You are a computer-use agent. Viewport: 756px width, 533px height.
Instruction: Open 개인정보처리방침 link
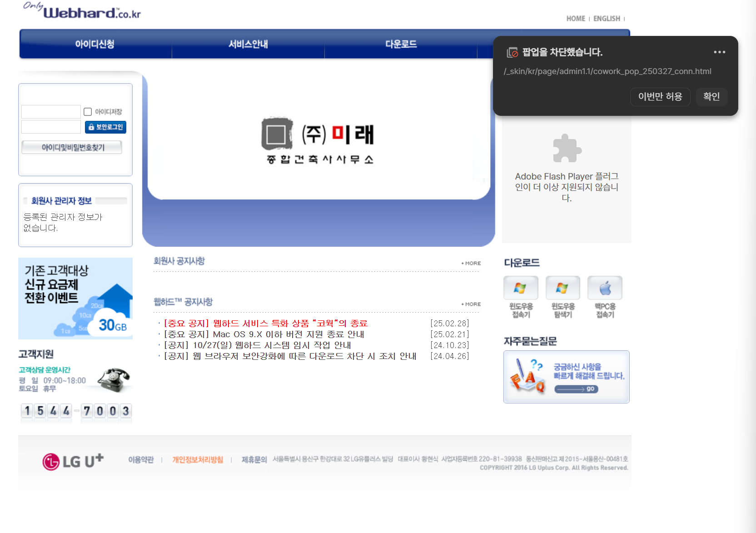[198, 460]
